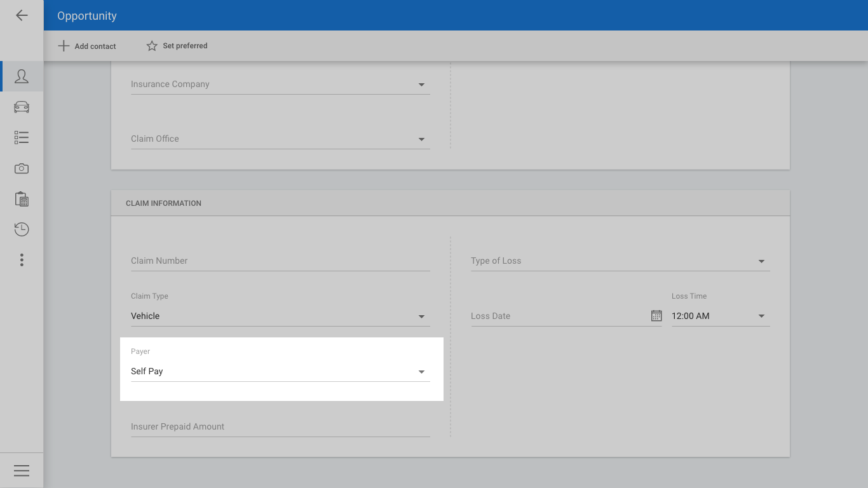Open the contact person sidebar icon

(22, 76)
